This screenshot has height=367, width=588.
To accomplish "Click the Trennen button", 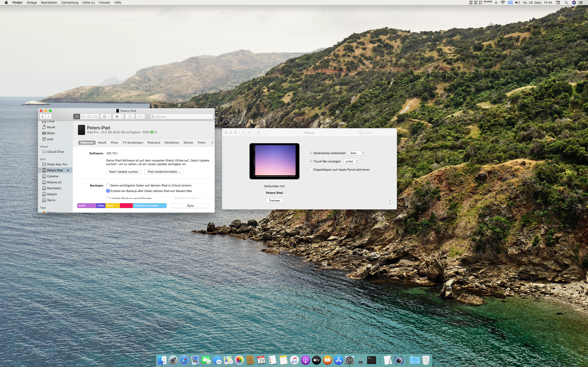I will tap(274, 200).
